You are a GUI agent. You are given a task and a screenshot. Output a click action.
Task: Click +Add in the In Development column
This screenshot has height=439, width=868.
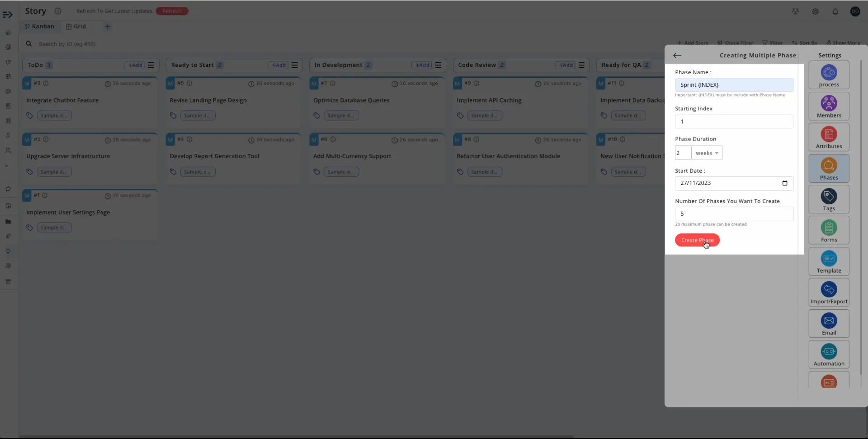click(x=422, y=65)
